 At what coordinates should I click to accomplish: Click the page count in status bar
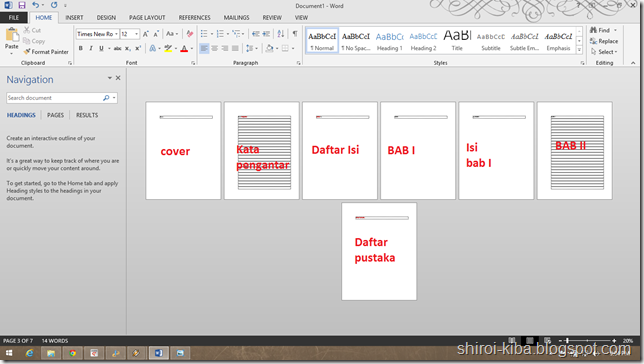18,341
